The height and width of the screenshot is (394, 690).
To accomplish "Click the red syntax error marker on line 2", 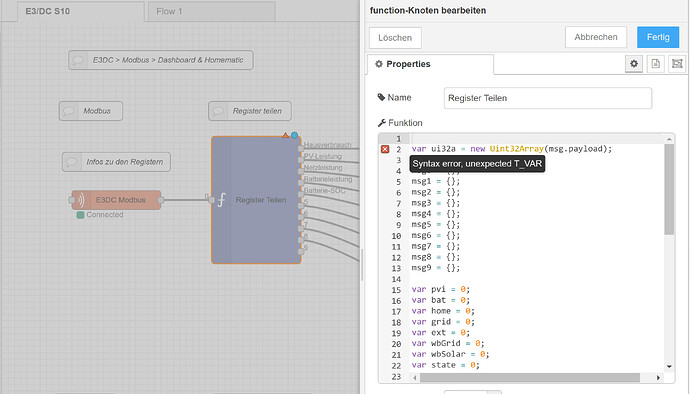I will tap(385, 149).
